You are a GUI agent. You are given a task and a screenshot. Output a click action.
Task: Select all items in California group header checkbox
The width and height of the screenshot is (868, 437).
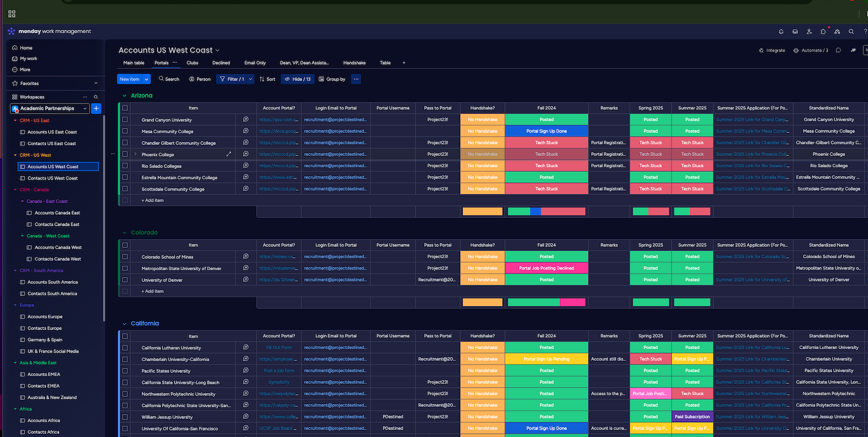tap(125, 336)
